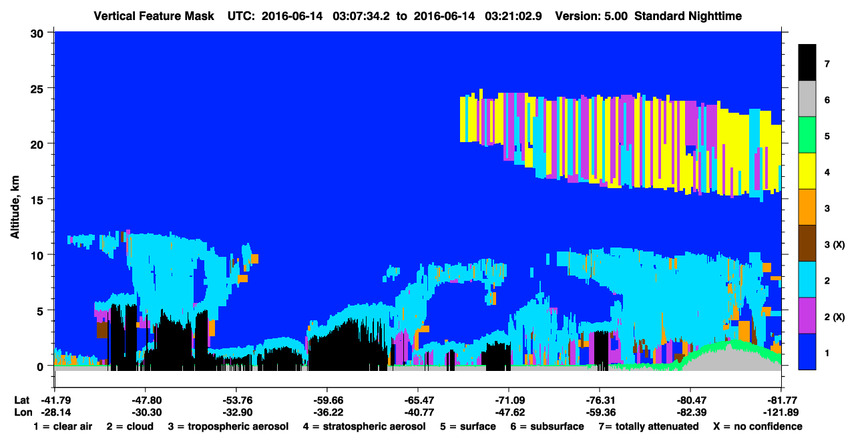Click the start time 03:07:34.2 in title

(362, 15)
